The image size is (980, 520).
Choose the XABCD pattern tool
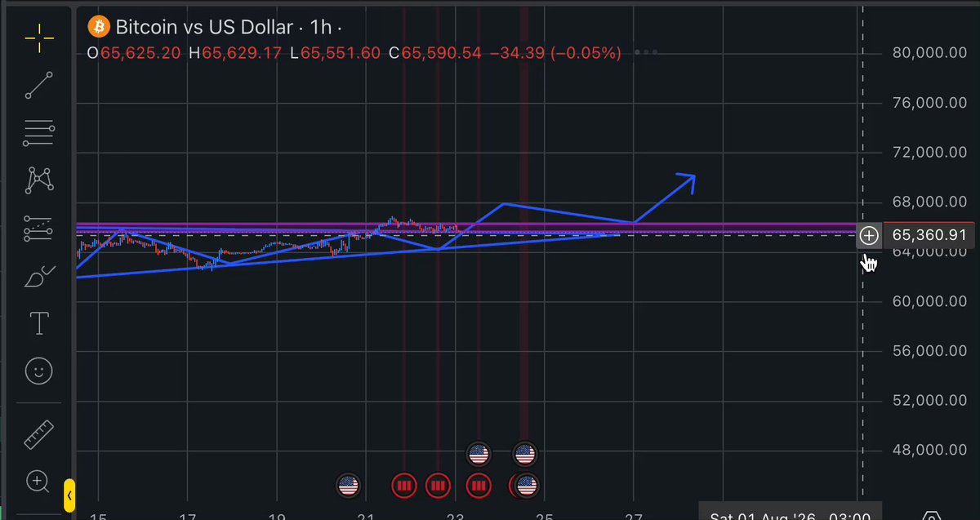click(x=38, y=180)
